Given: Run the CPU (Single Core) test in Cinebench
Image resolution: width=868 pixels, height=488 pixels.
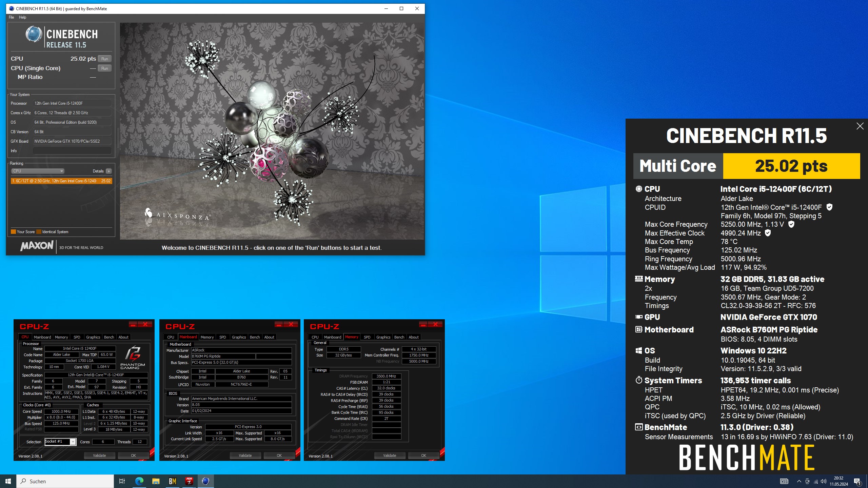Looking at the screenshot, I should 105,68.
